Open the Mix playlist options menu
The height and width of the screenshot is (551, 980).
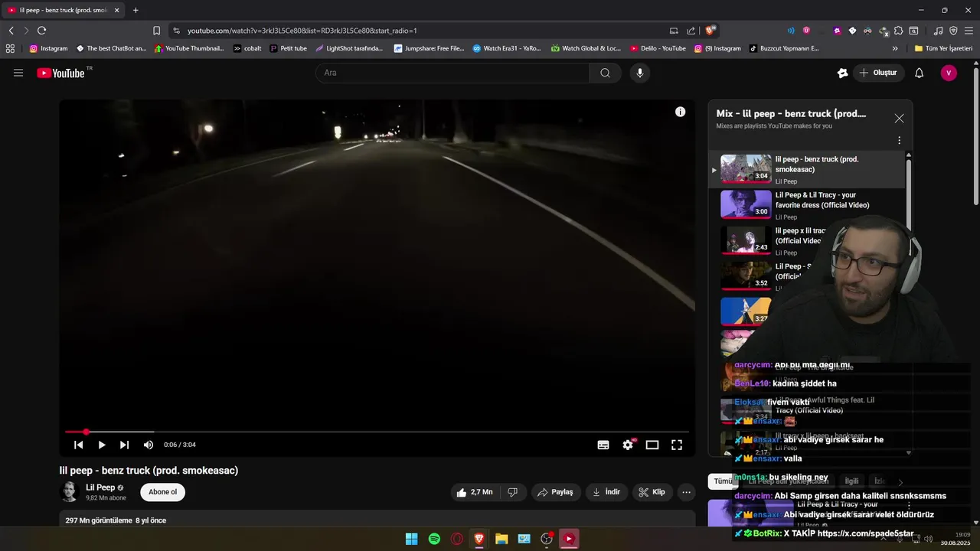[x=899, y=141]
